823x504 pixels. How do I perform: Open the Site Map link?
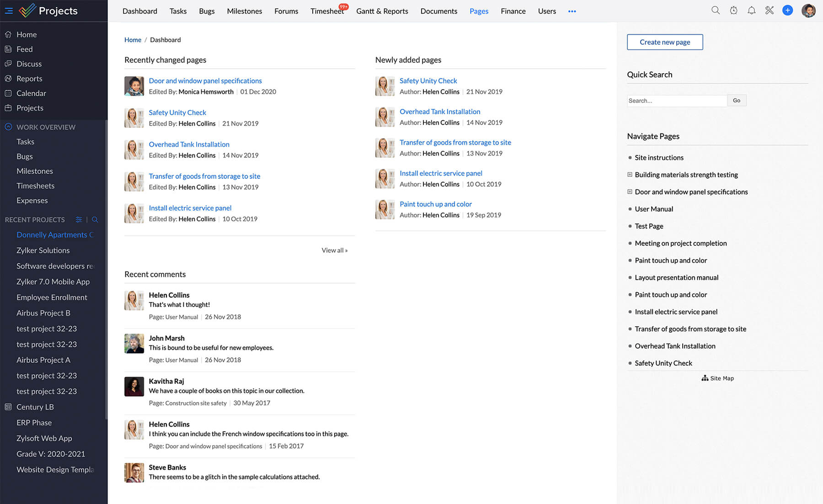click(x=717, y=378)
